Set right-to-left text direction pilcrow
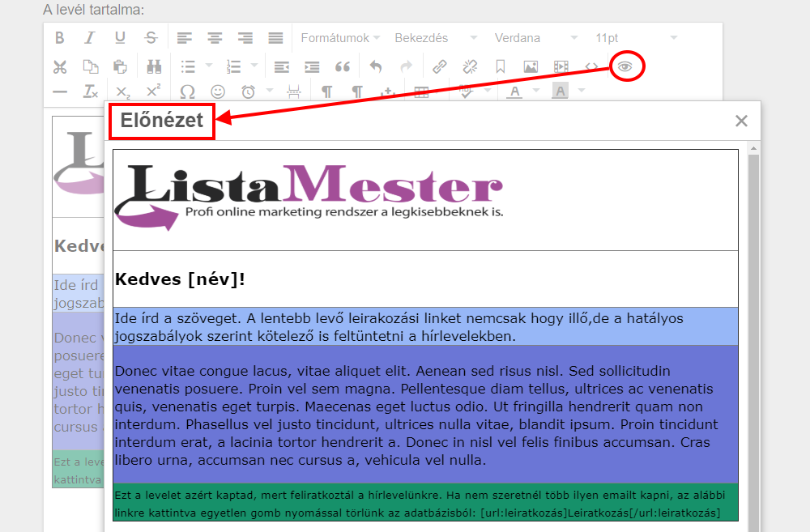Screen dimensions: 810x532 pos(357,92)
